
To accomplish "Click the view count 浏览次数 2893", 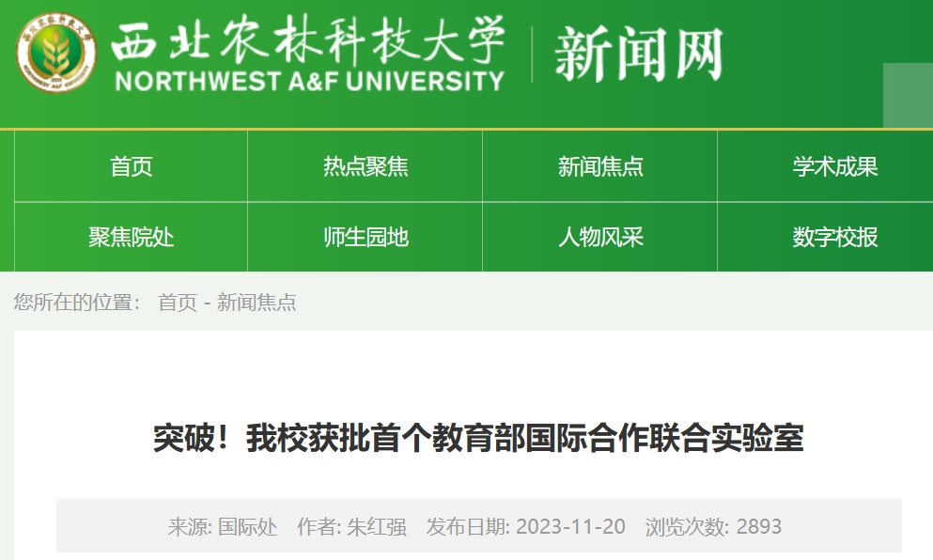I will tap(713, 526).
